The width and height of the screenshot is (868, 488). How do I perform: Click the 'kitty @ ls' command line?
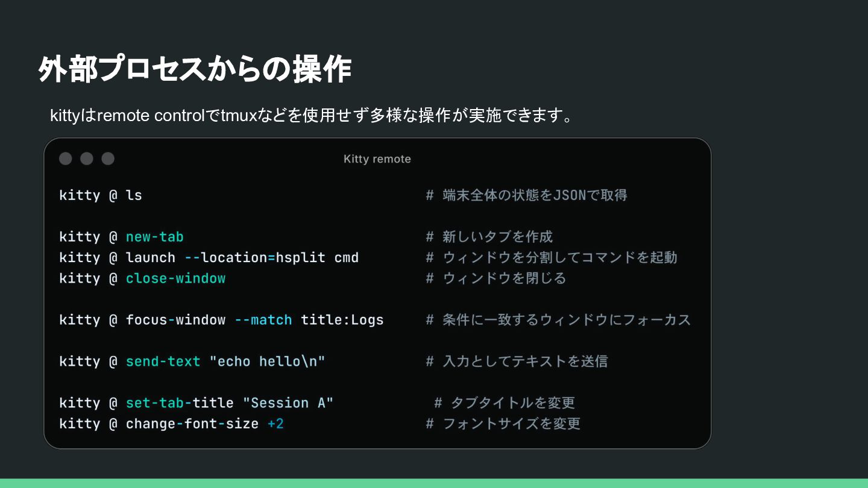coord(101,195)
